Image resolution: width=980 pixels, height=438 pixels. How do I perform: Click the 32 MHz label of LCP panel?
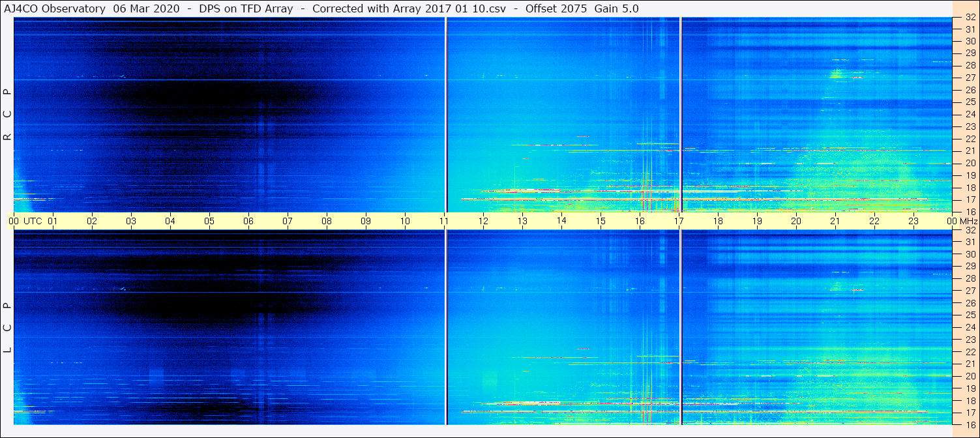click(x=970, y=230)
